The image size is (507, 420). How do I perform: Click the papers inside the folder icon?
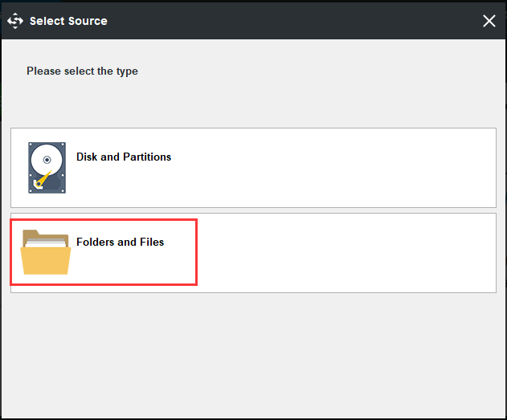[x=48, y=243]
